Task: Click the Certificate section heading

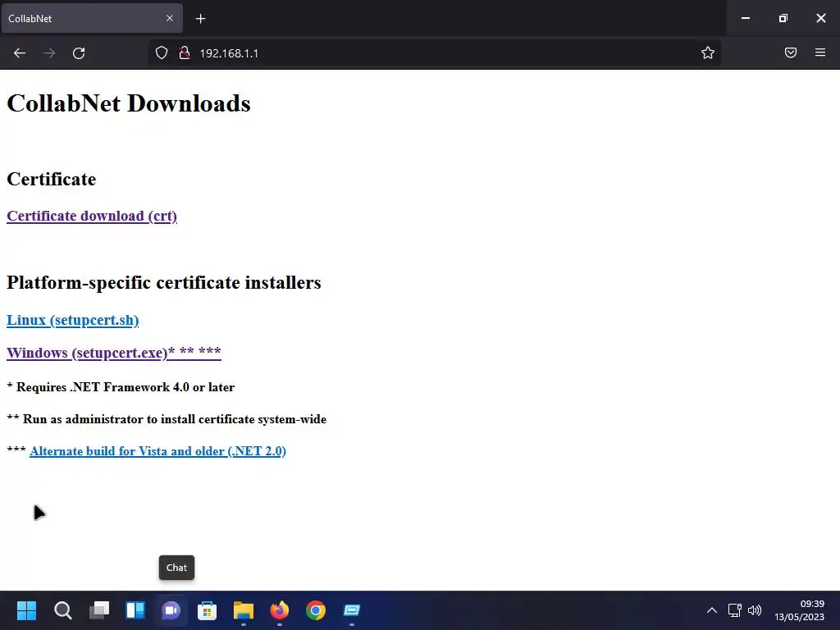Action: 52,179
